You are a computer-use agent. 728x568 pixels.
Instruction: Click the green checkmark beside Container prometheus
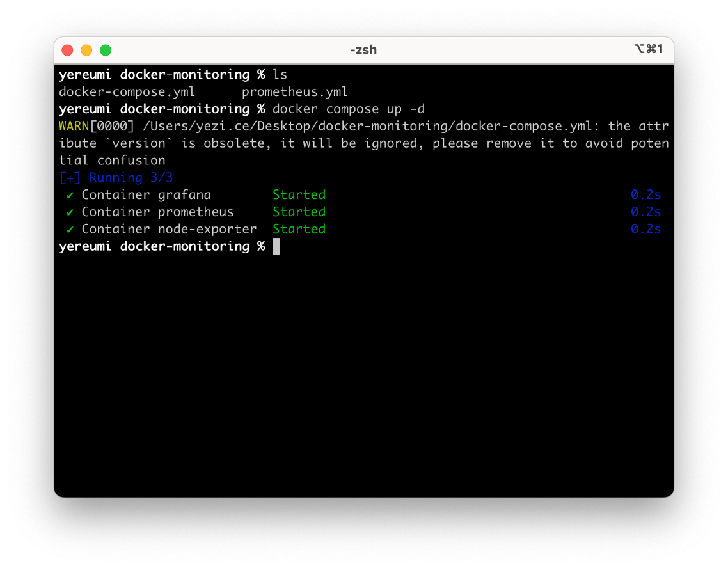[70, 212]
